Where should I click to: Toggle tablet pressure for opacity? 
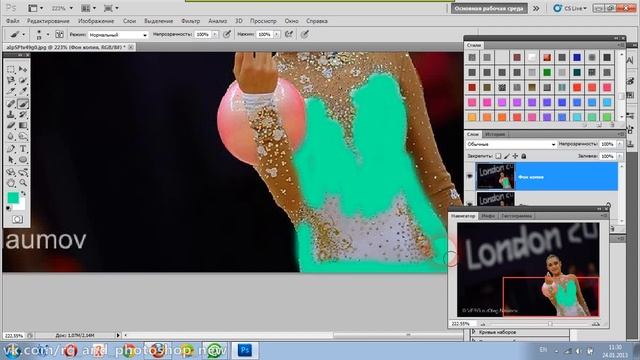point(227,34)
